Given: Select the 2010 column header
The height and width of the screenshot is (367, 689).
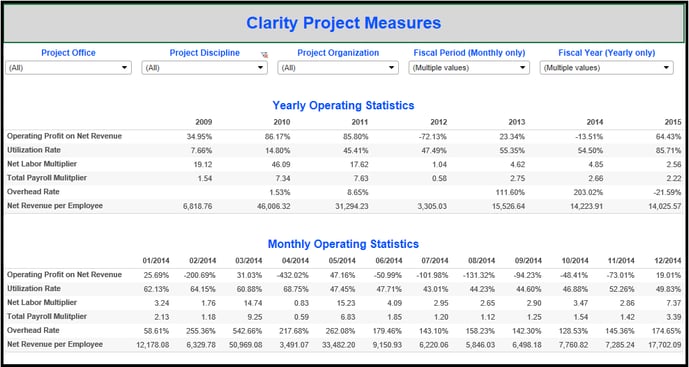Looking at the screenshot, I should 282,122.
